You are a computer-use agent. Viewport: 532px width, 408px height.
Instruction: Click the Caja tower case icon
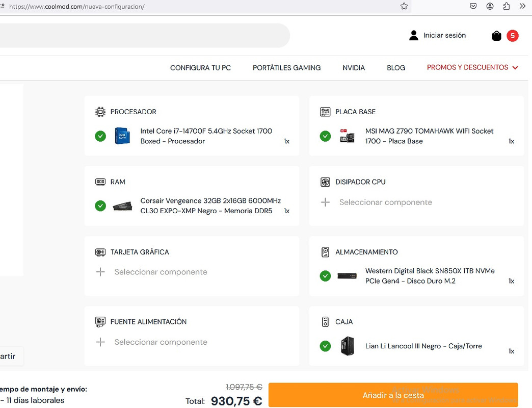[325, 322]
